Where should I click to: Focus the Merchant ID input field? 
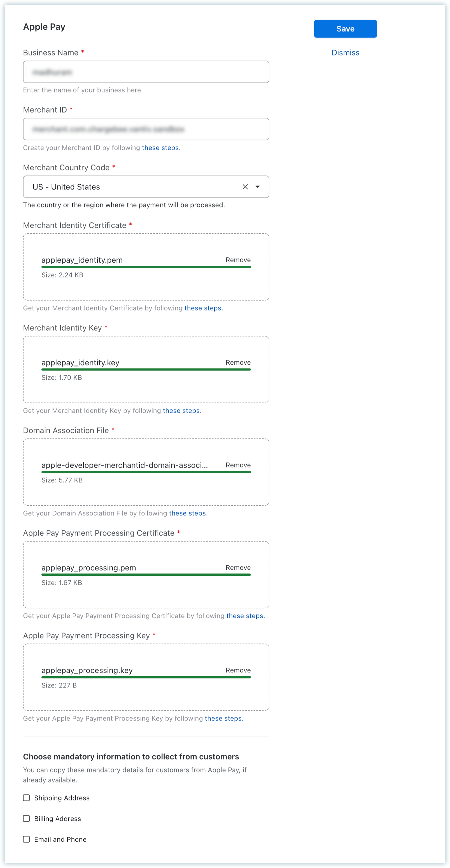pos(146,129)
